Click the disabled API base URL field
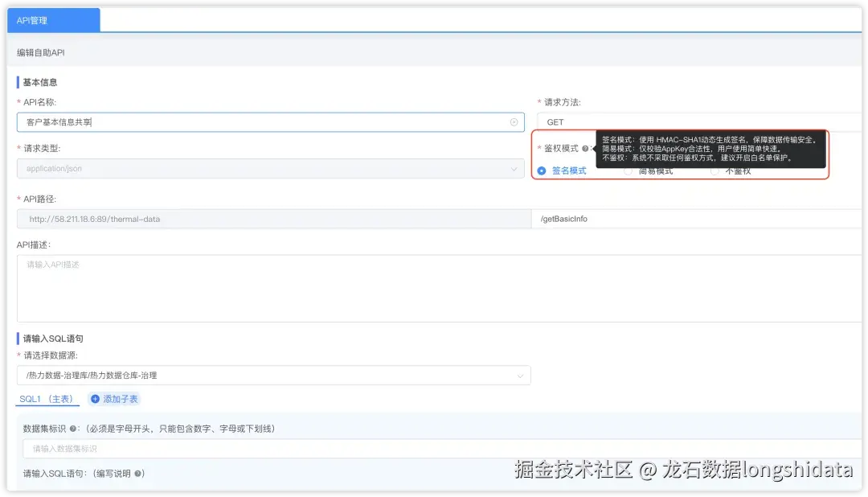 tap(274, 219)
